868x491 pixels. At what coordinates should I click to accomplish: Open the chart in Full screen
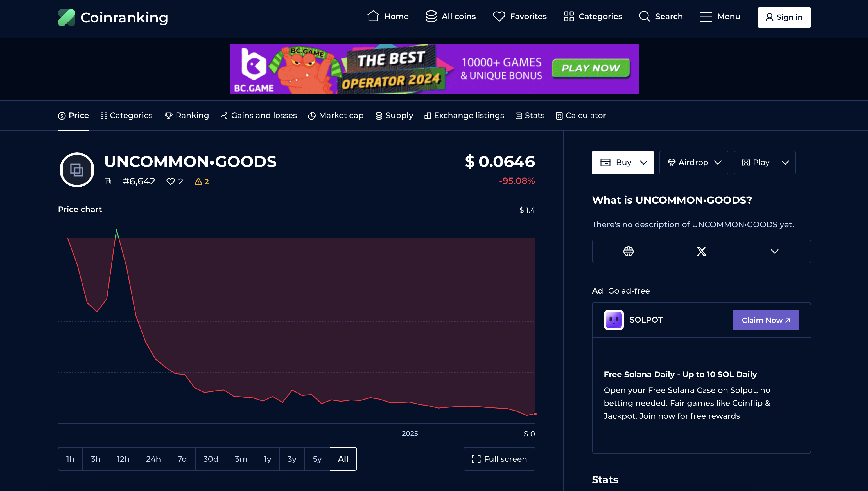499,459
